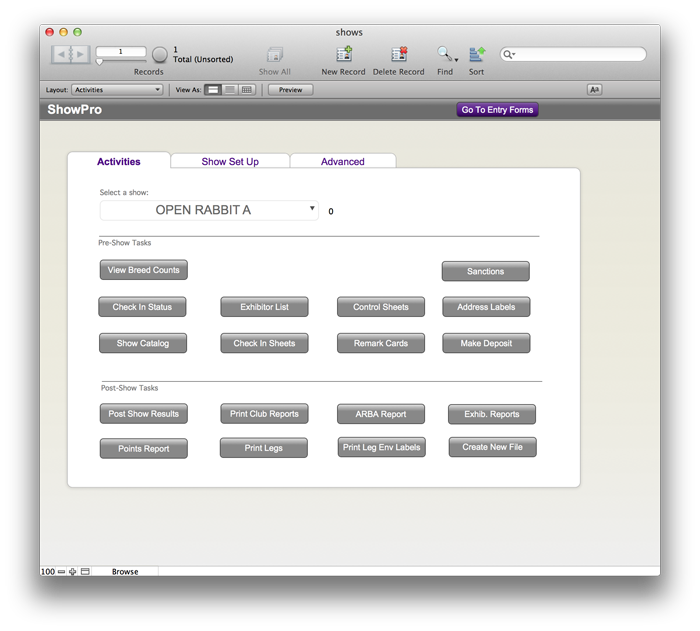Click the Show All records icon
The height and width of the screenshot is (631, 700).
click(275, 55)
